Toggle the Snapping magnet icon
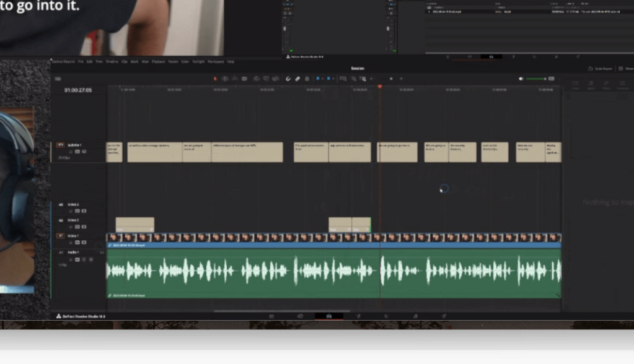The image size is (634, 364). [288, 79]
